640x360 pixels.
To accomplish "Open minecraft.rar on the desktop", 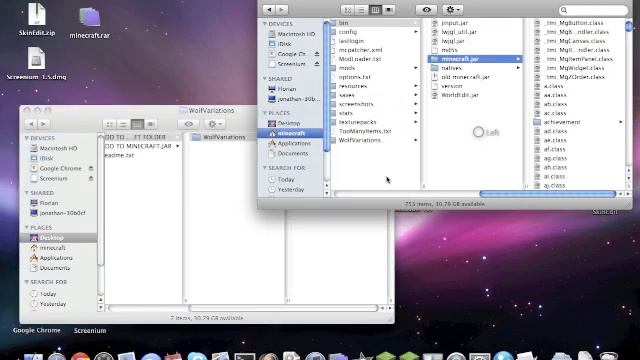I will (x=89, y=22).
